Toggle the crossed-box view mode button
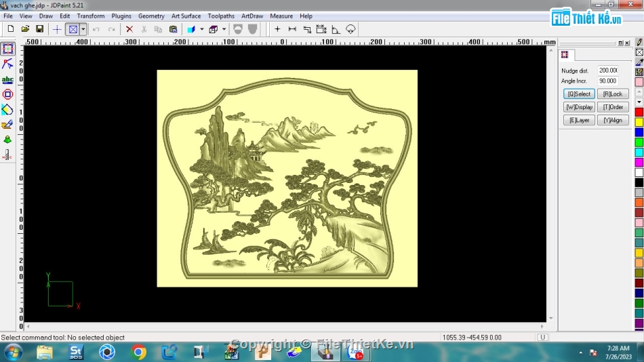The width and height of the screenshot is (644, 362). tap(73, 29)
